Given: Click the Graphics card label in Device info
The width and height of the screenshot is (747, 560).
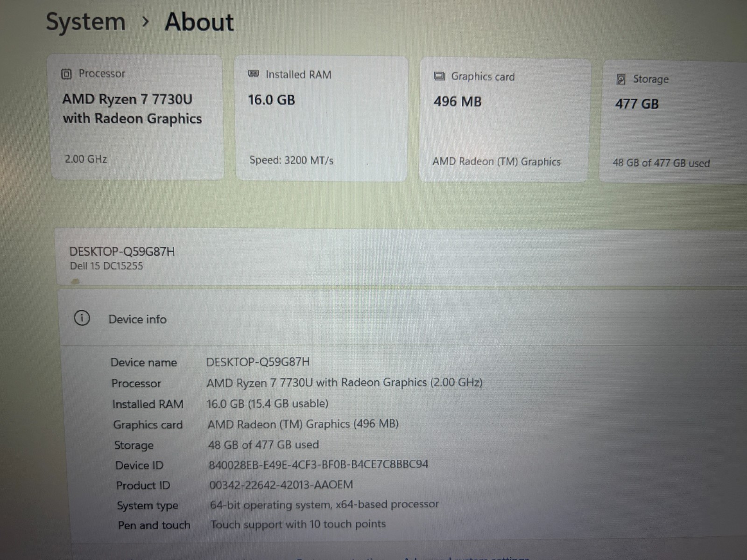Looking at the screenshot, I should point(148,425).
